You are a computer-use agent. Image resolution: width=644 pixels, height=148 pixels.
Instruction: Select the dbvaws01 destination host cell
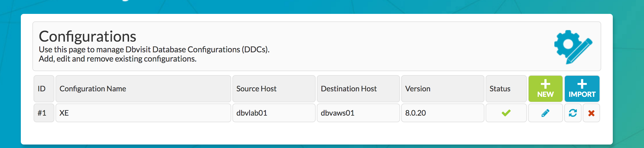(358, 113)
